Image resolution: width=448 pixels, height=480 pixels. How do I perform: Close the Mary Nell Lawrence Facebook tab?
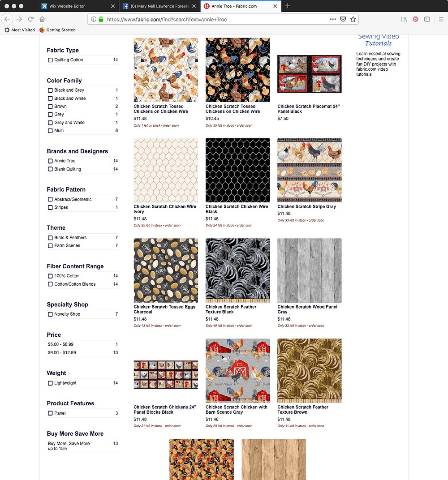[x=194, y=6]
